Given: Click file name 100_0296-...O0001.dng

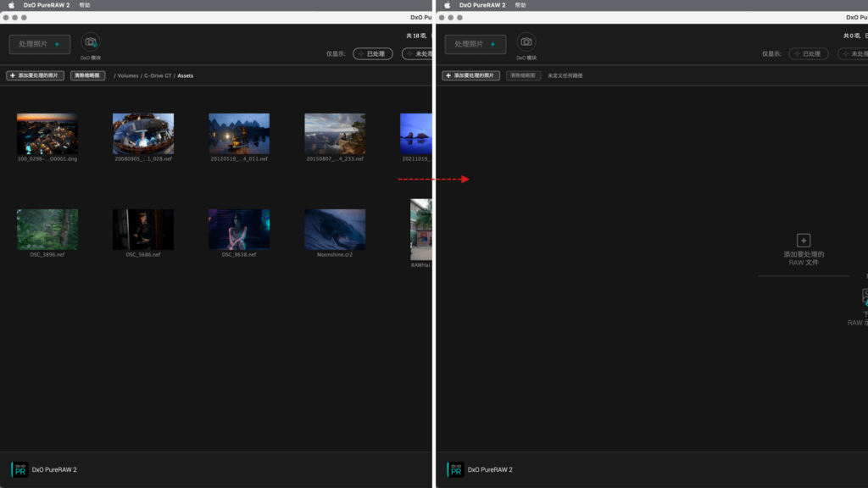Looking at the screenshot, I should [47, 158].
